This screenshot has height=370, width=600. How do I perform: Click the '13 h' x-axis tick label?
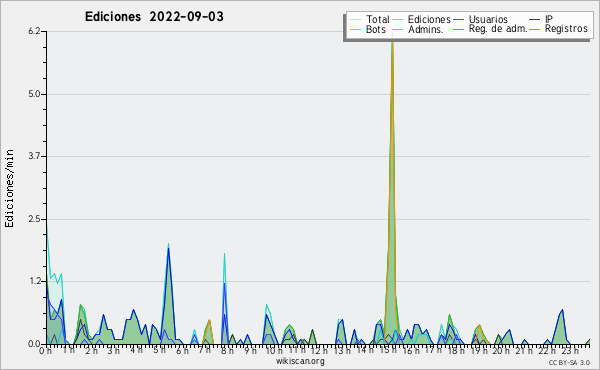point(342,351)
